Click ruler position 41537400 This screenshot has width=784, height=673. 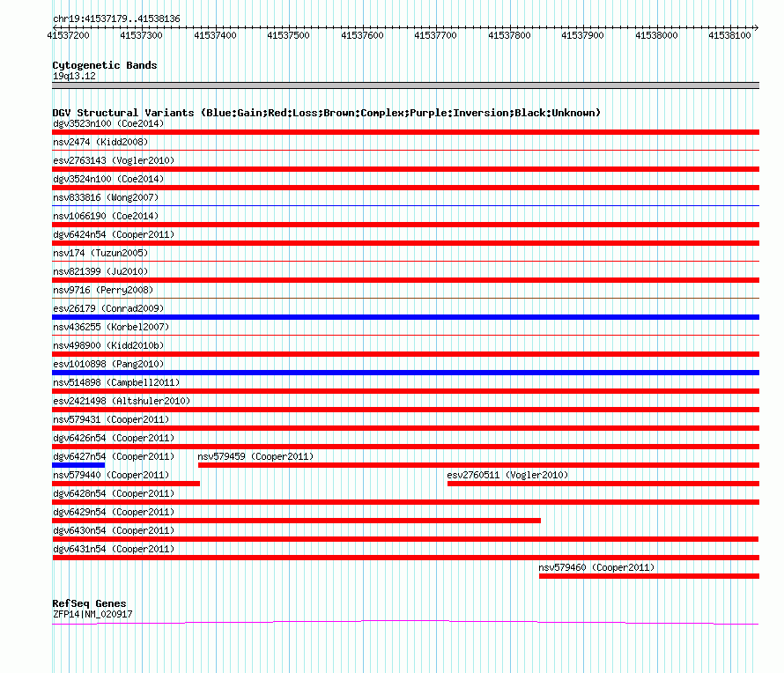tap(215, 35)
